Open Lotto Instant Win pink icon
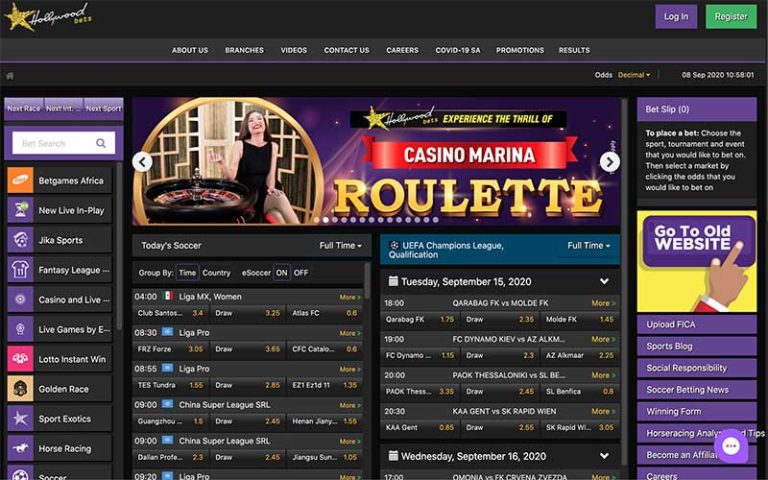768x480 pixels. pos(21,359)
